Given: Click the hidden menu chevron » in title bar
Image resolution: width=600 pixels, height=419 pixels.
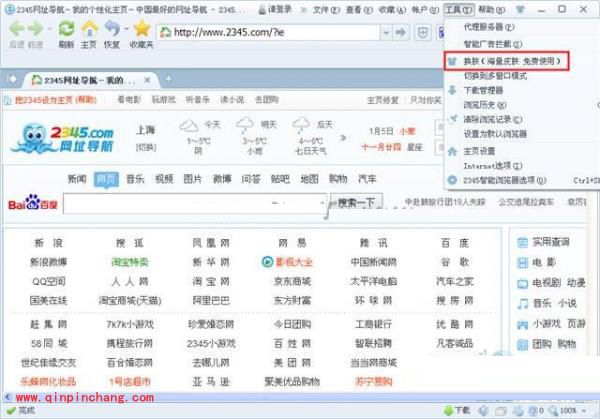Looking at the screenshot, I should [x=303, y=10].
